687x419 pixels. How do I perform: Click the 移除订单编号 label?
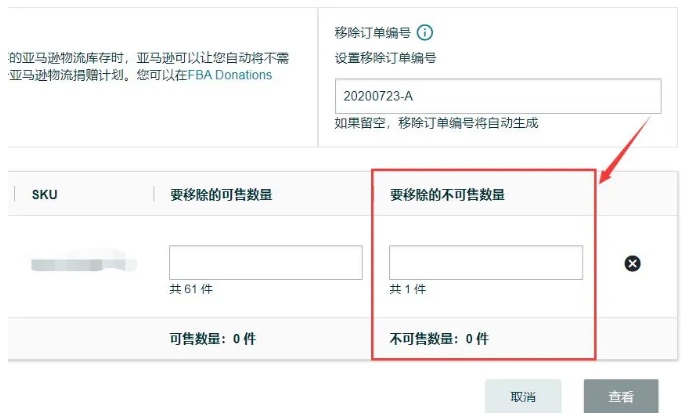coord(372,32)
